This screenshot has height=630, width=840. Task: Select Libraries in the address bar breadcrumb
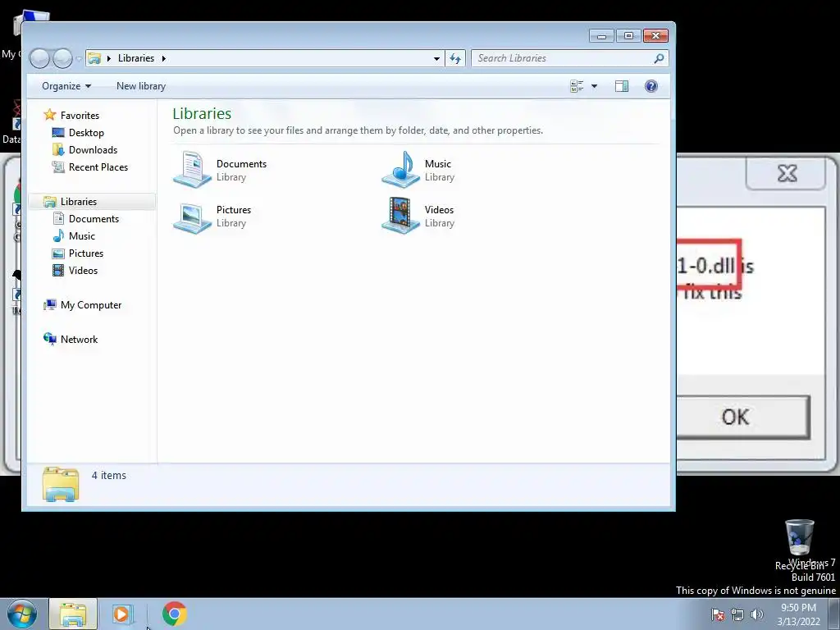136,58
